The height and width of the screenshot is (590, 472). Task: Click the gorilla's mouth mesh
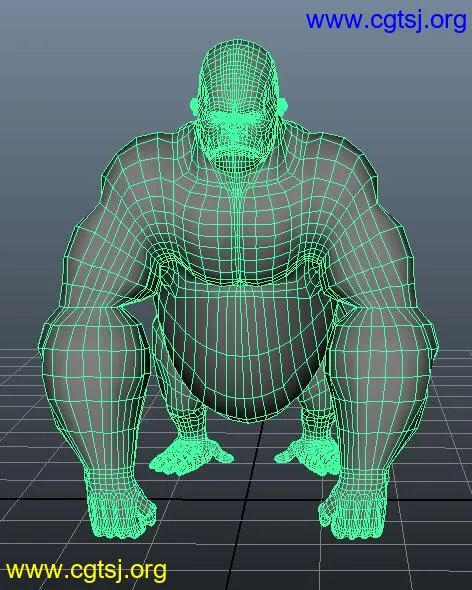click(236, 159)
